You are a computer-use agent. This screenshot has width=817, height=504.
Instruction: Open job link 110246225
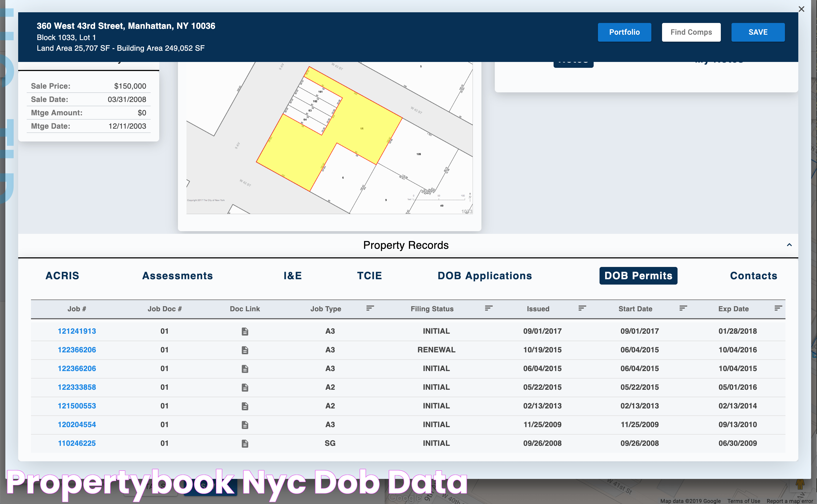click(76, 443)
